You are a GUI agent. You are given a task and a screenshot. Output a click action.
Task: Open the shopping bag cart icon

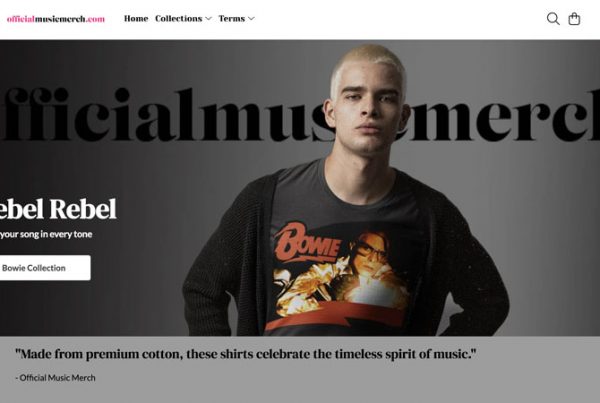tap(574, 19)
